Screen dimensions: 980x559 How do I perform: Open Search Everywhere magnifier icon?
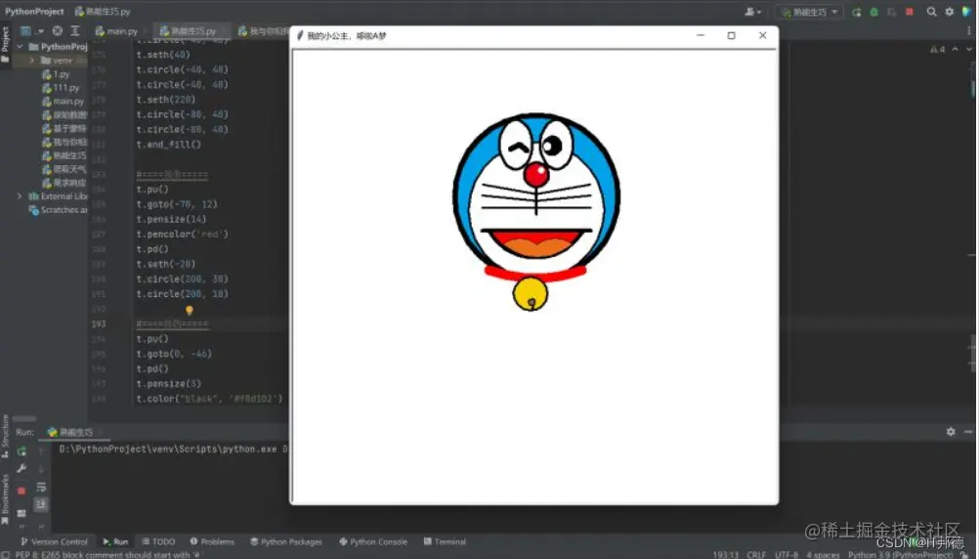pyautogui.click(x=931, y=12)
